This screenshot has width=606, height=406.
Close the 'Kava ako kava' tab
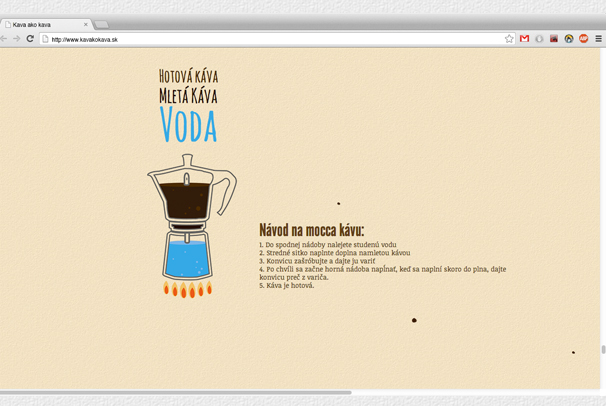point(86,24)
